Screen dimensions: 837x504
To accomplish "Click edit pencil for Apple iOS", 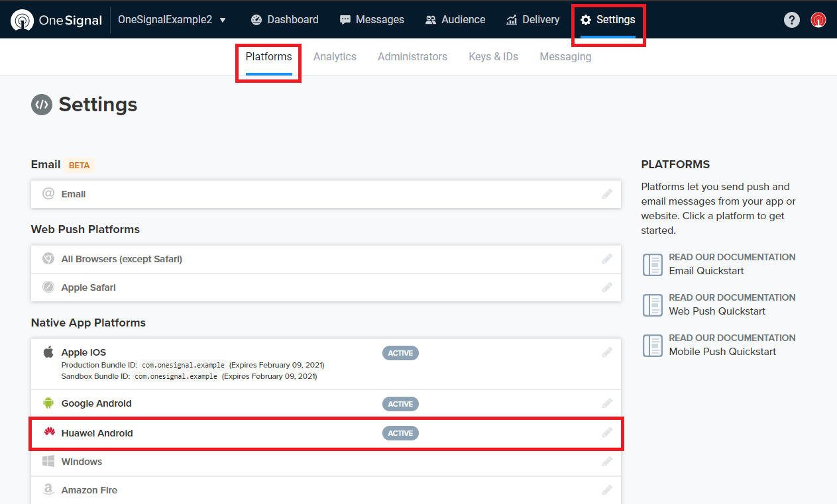I will pyautogui.click(x=607, y=352).
